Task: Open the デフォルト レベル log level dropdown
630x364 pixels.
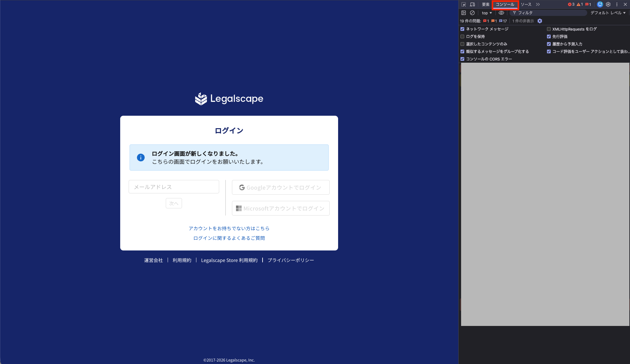Action: [x=608, y=13]
